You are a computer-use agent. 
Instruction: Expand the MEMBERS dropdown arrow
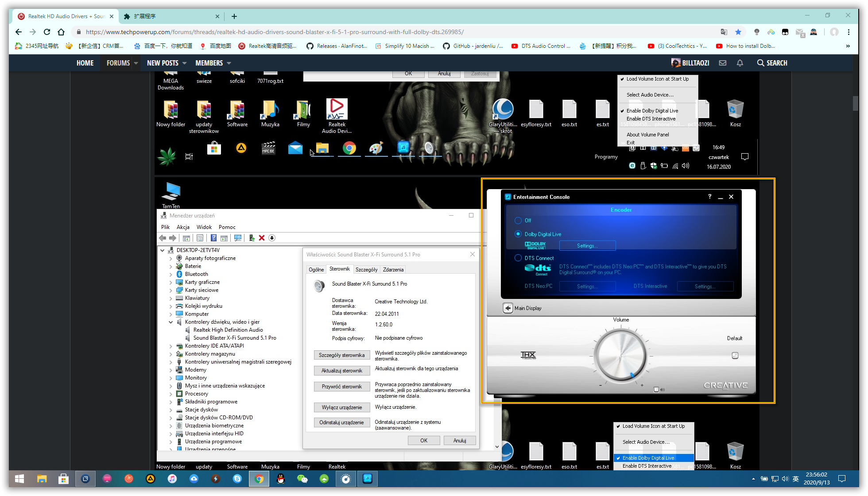coord(229,63)
